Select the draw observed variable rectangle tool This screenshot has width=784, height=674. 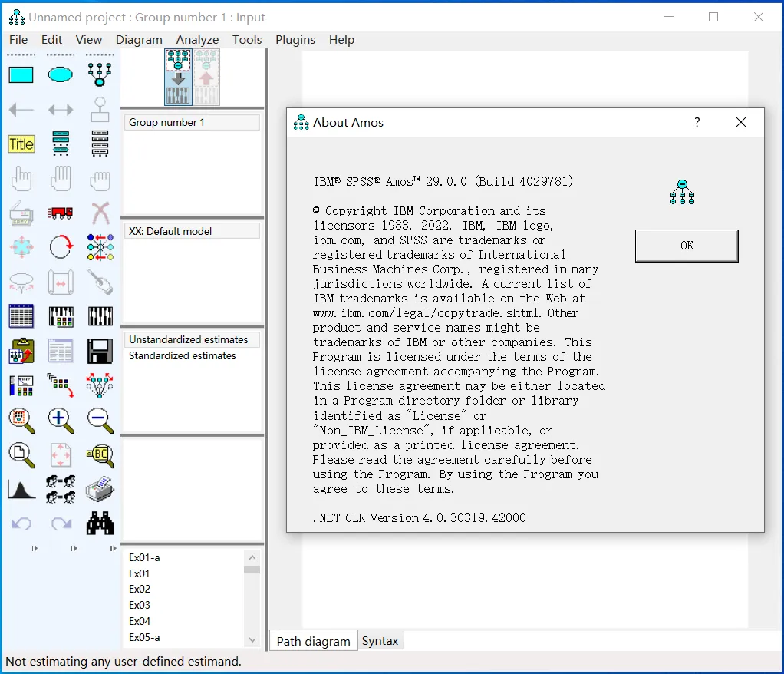point(21,75)
